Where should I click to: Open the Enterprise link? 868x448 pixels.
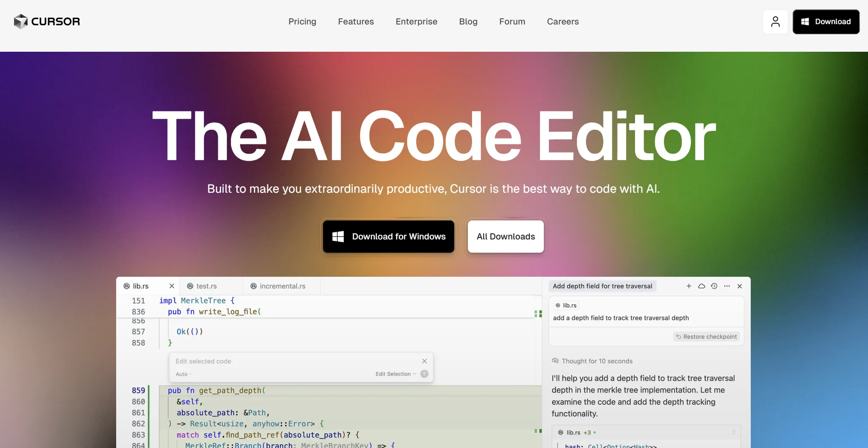416,22
